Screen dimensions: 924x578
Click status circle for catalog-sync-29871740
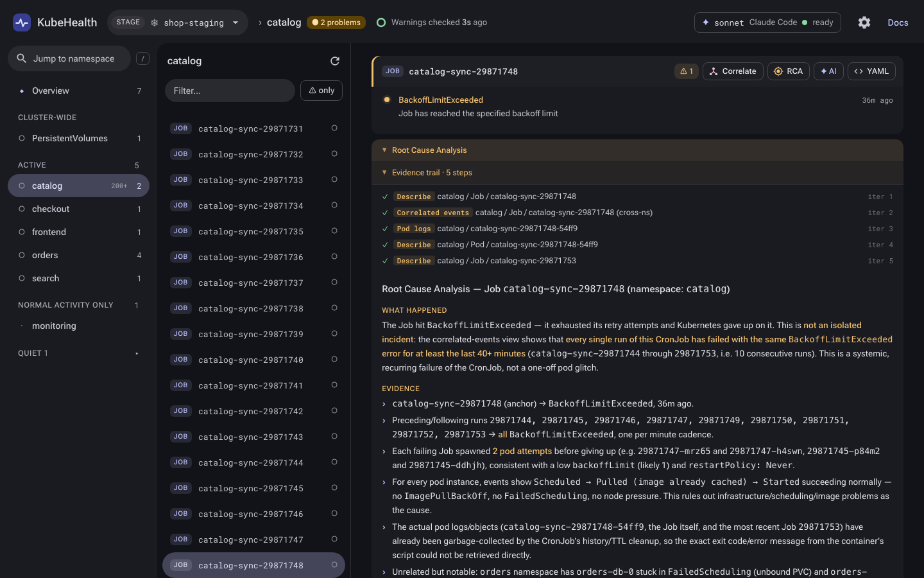(334, 360)
